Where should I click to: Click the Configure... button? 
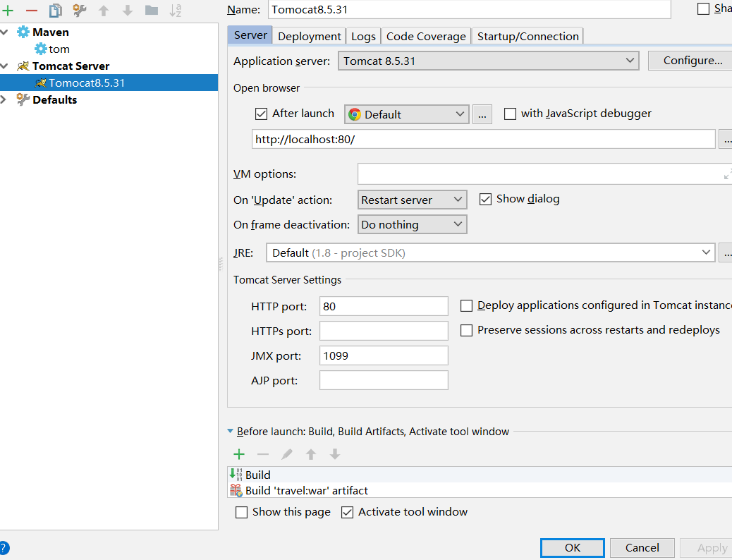pyautogui.click(x=690, y=61)
